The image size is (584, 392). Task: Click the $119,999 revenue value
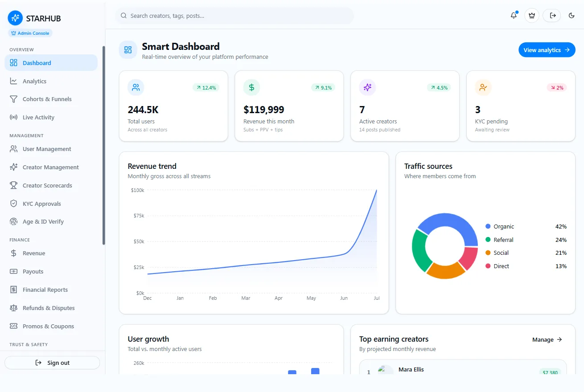[264, 110]
